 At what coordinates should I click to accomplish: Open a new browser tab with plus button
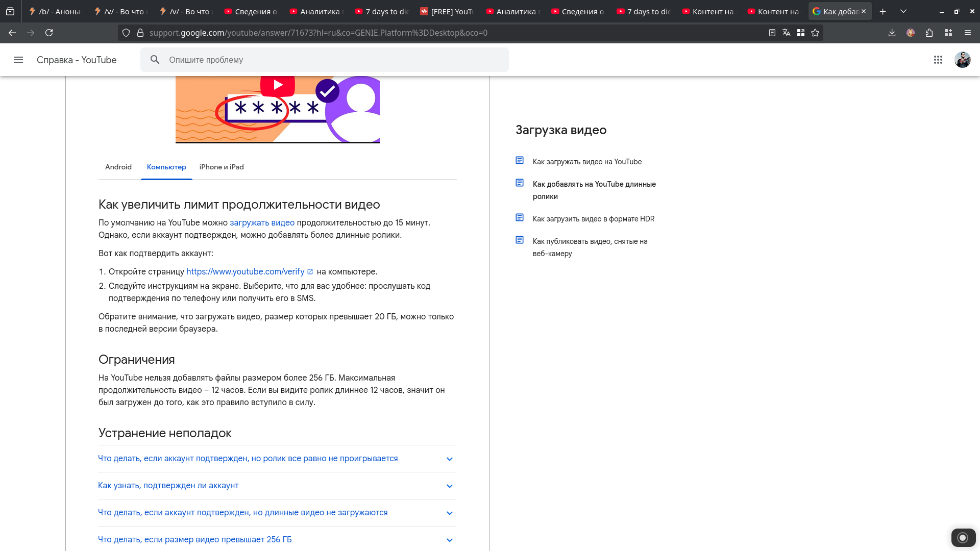pyautogui.click(x=883, y=11)
